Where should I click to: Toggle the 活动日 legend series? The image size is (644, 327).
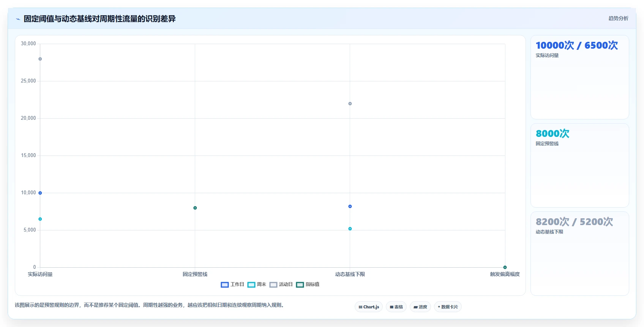click(281, 284)
